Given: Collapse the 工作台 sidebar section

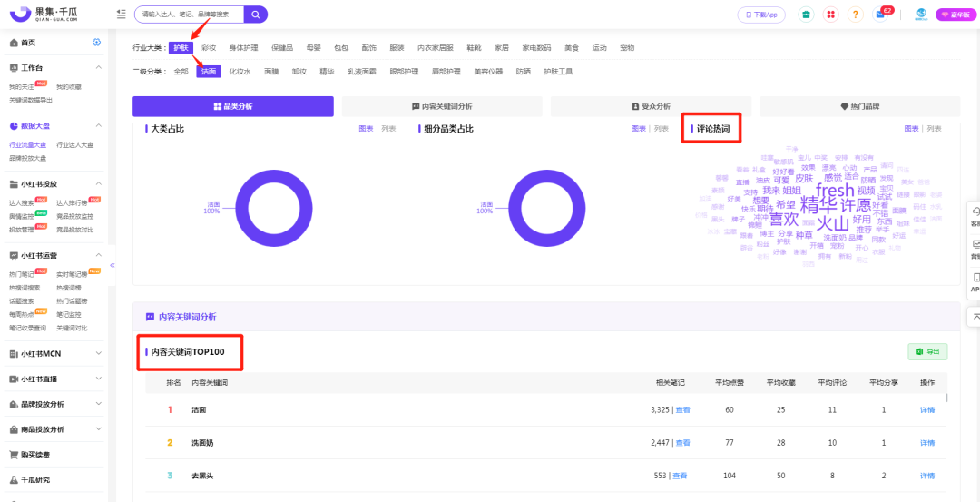Looking at the screenshot, I should (98, 68).
